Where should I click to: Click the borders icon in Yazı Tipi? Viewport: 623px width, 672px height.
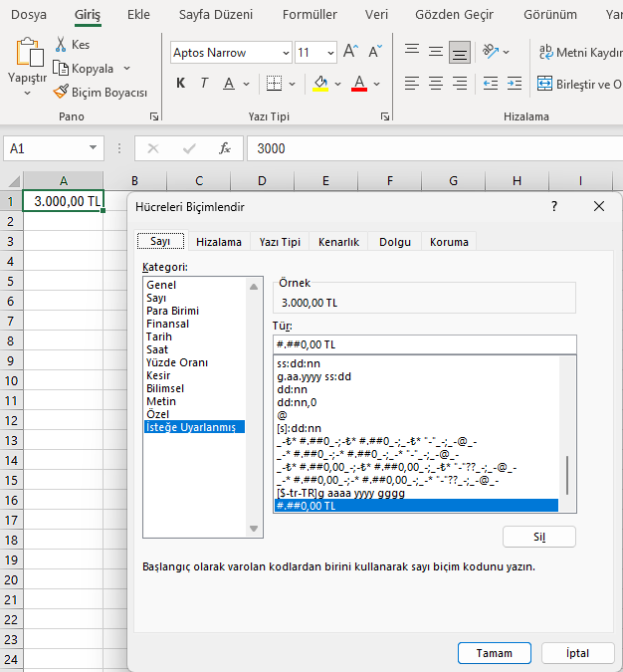275,84
